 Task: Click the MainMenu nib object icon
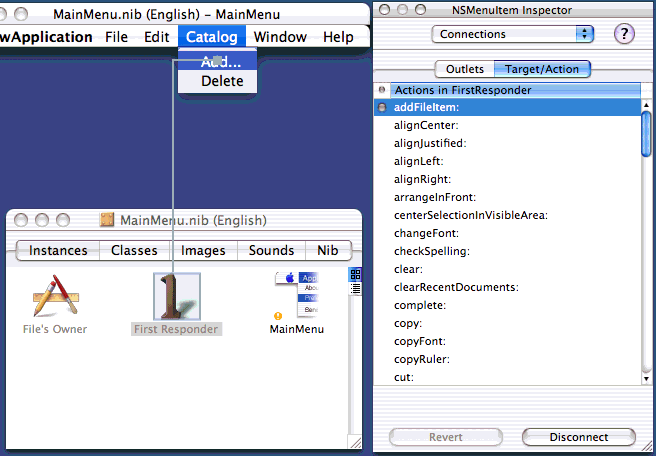point(297,296)
